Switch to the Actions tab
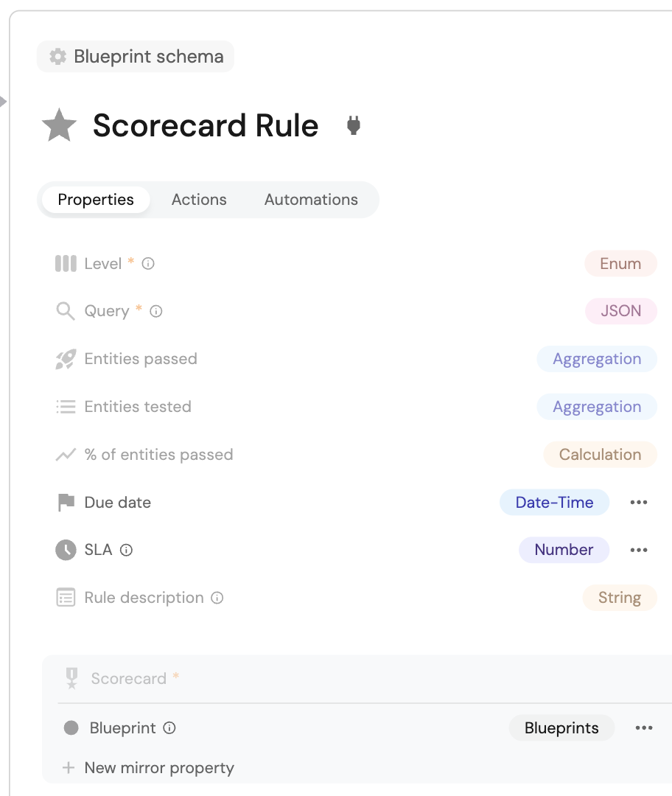Viewport: 672px width, 796px height. tap(199, 200)
